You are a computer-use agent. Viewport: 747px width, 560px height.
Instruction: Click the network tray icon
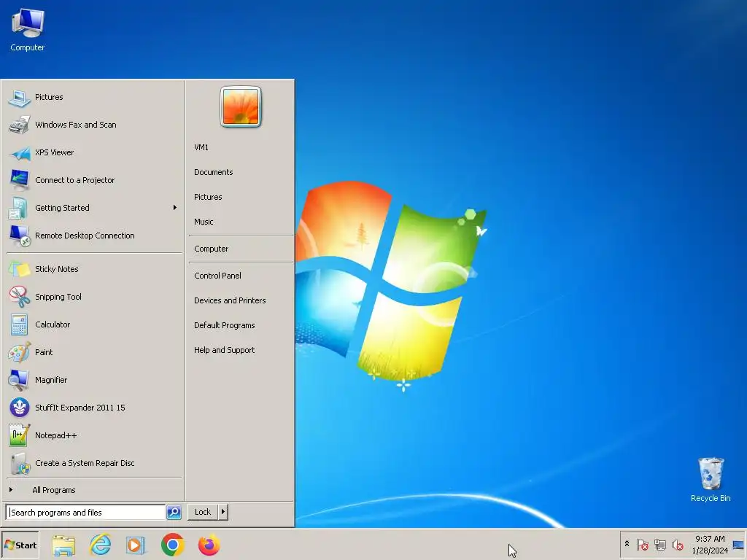pyautogui.click(x=659, y=544)
